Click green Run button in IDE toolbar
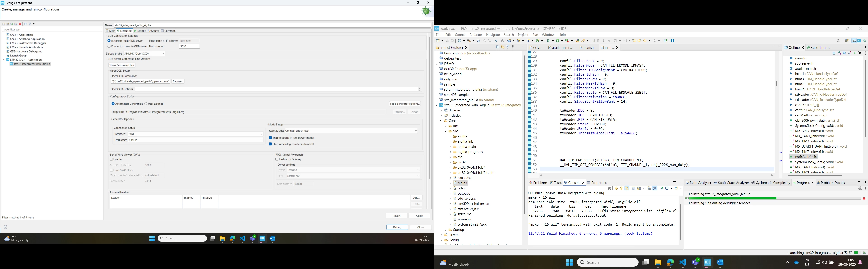Screen dimensions: 868x269 [x=558, y=41]
